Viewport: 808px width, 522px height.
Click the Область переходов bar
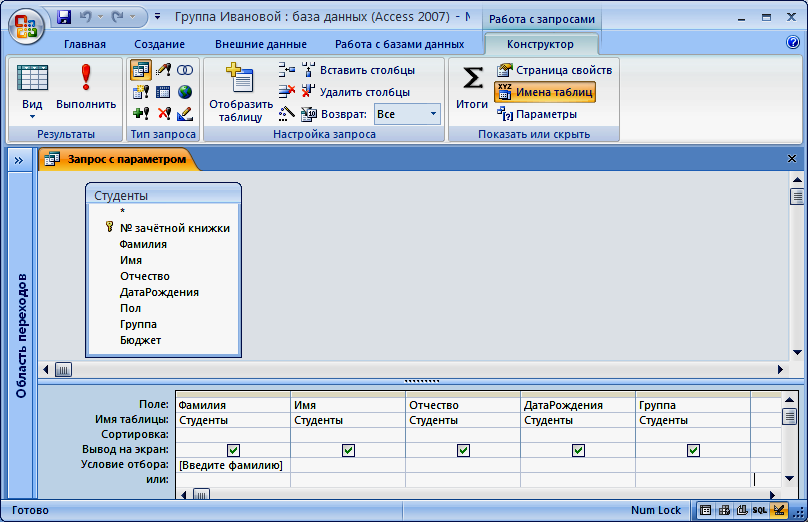(21, 335)
